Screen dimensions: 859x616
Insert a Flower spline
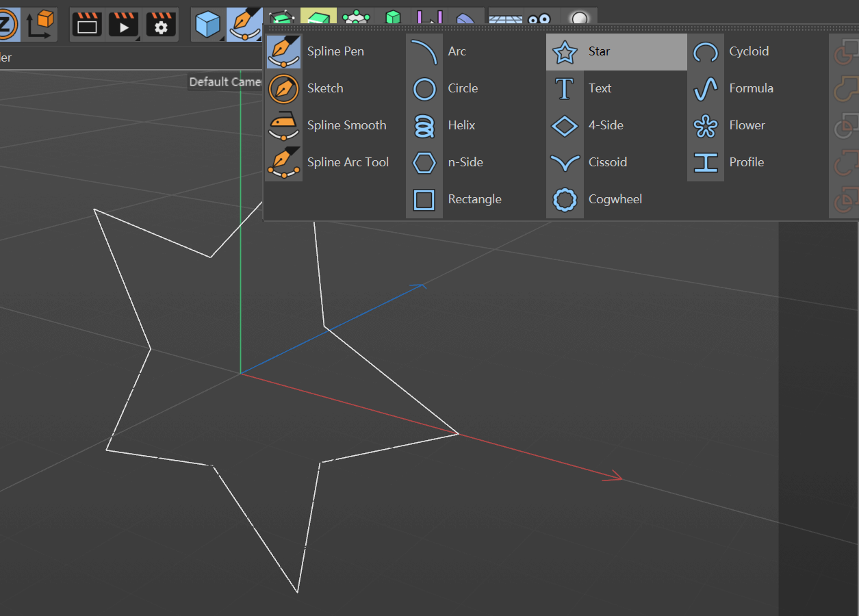[x=757, y=125]
